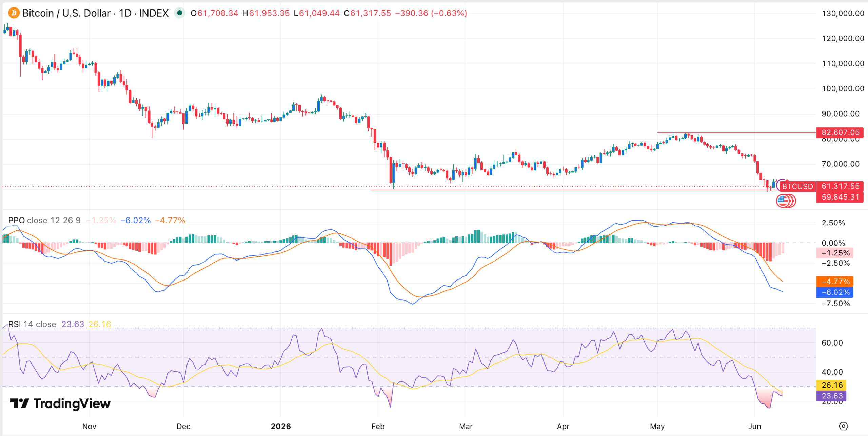Click the TradingView logo
The height and width of the screenshot is (436, 868).
click(x=60, y=403)
